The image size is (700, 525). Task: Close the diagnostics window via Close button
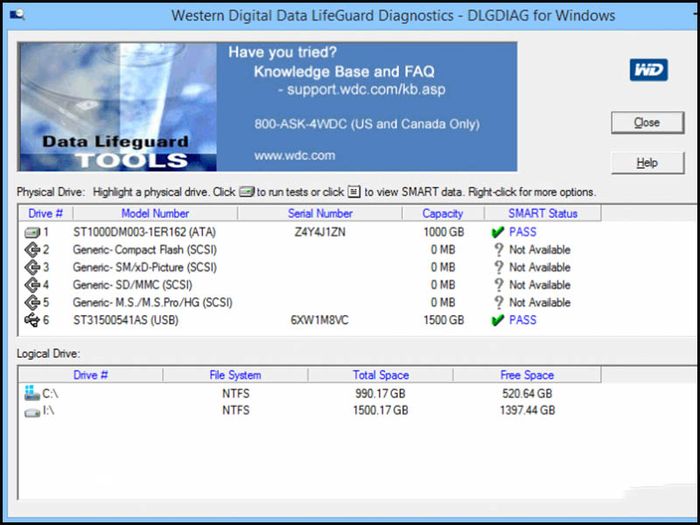coord(647,122)
